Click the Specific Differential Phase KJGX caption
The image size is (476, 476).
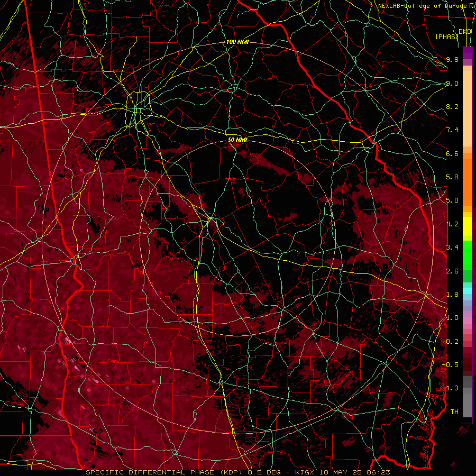pos(238,472)
